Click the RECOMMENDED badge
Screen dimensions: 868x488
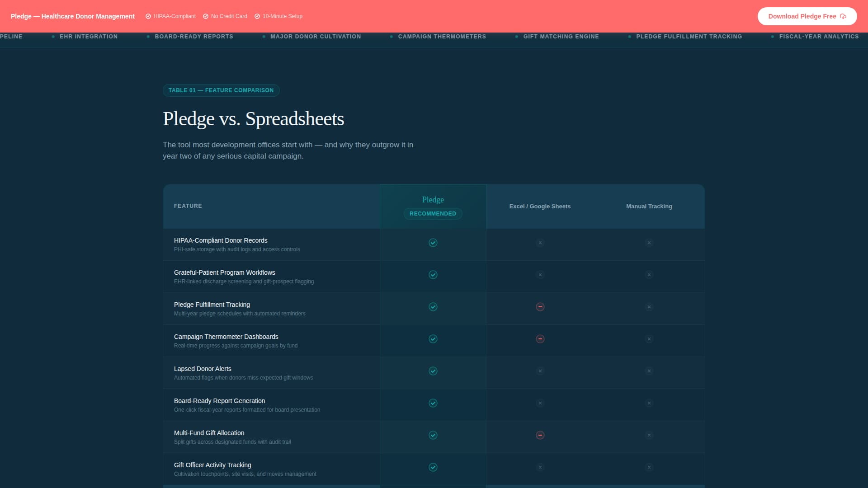coord(433,214)
